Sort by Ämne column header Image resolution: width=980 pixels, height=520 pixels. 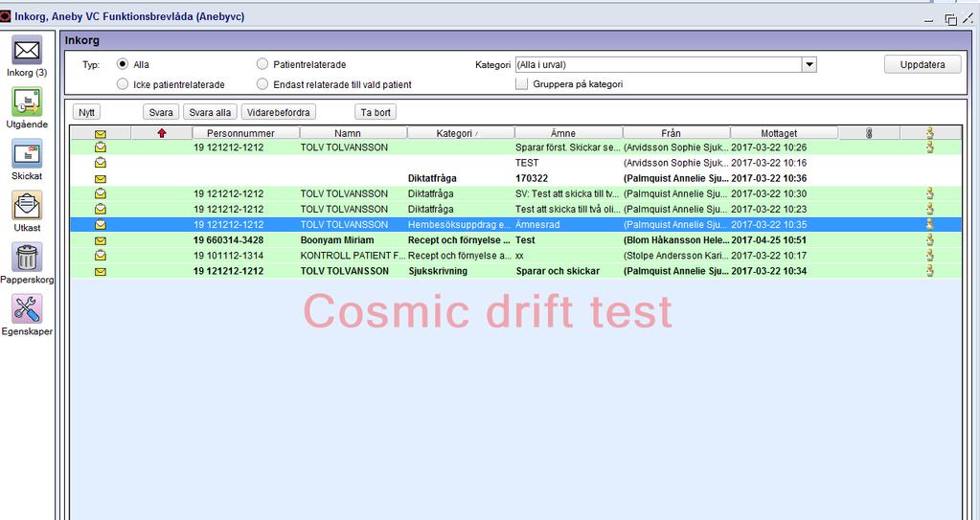tap(569, 133)
